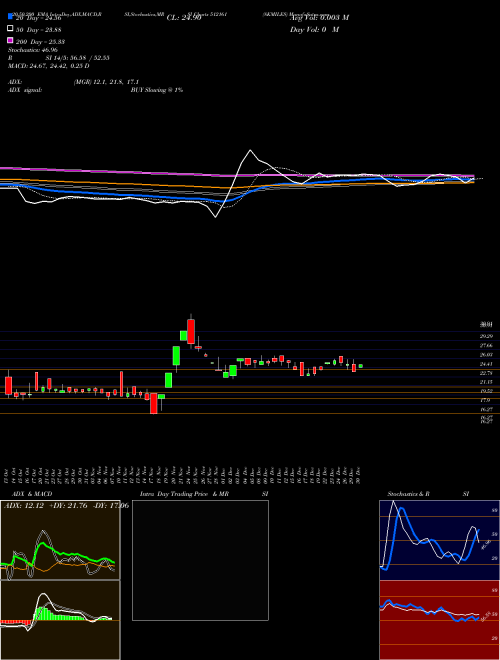Click the 22.78 price axis label
Viewport: 500px width, 660px height.
tap(486, 373)
